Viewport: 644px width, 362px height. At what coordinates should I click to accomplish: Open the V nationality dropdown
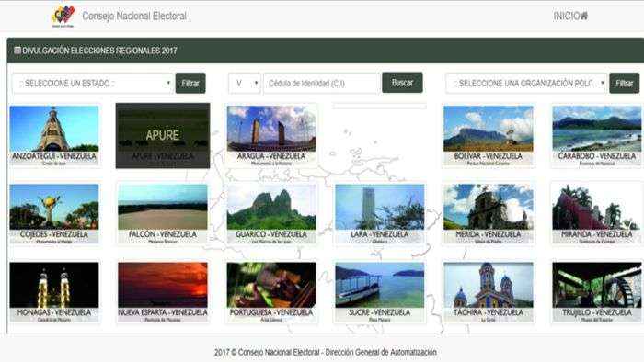[x=245, y=84]
